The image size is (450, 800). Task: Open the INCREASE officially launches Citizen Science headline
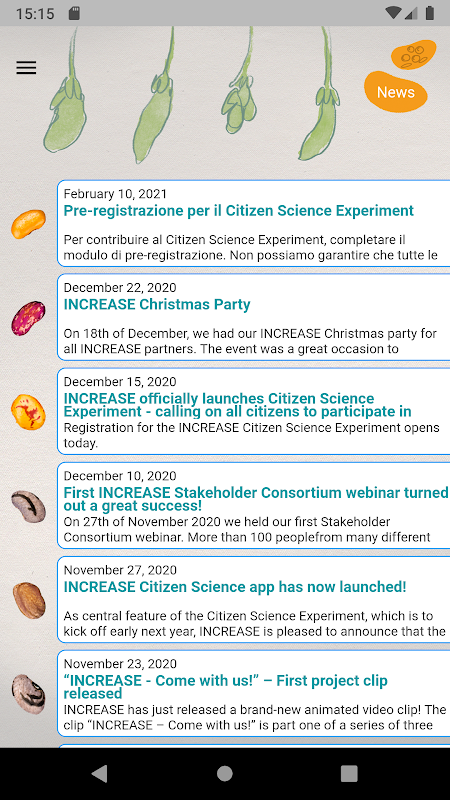(x=237, y=405)
